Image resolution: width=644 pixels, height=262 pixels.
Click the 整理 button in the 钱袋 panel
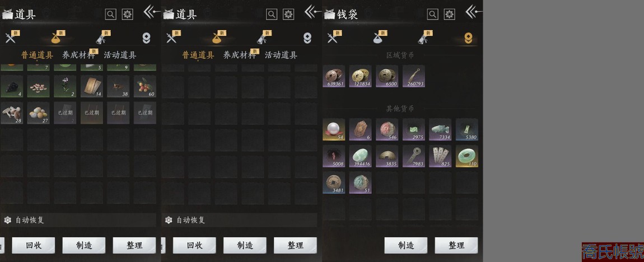pos(456,246)
